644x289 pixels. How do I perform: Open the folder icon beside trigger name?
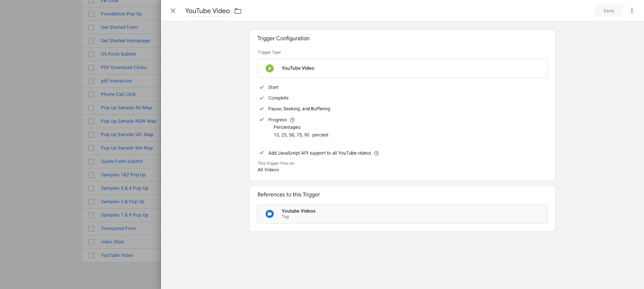pyautogui.click(x=238, y=11)
